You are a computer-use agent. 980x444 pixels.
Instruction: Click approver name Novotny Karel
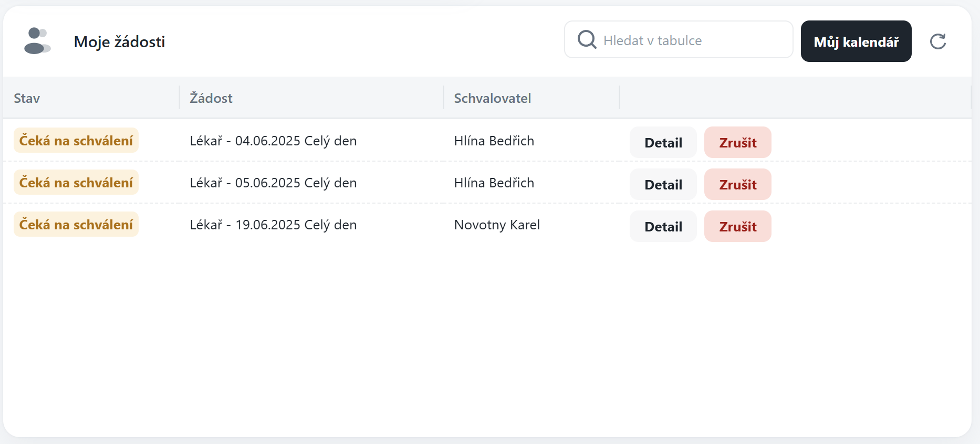[497, 225]
